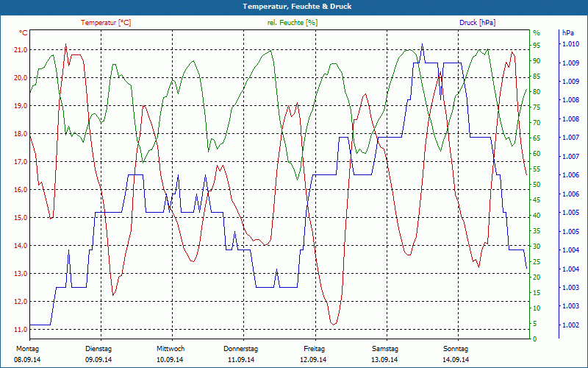This screenshot has height=368, width=588.
Task: Click the '75' humidity axis value
Action: click(537, 107)
